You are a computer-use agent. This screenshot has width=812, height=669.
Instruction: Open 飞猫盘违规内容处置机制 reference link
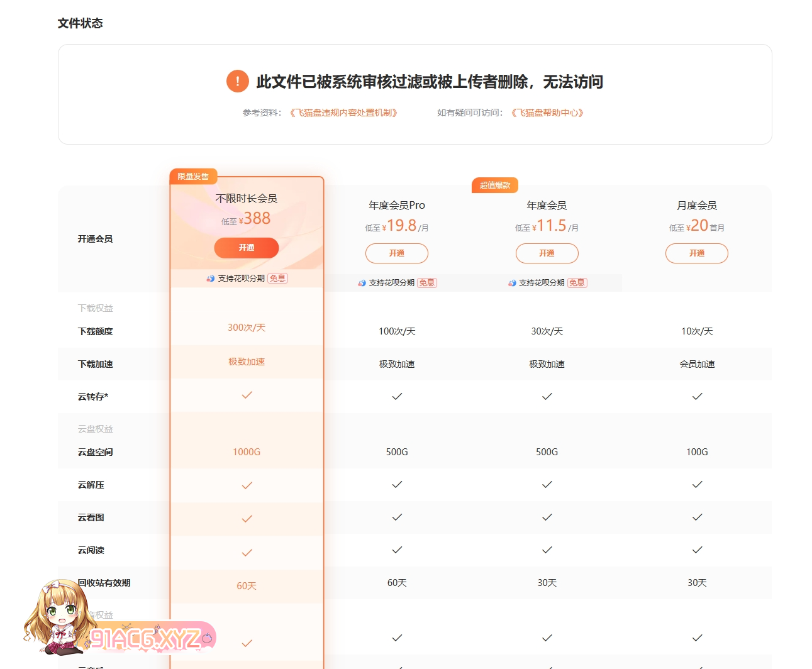pyautogui.click(x=343, y=113)
